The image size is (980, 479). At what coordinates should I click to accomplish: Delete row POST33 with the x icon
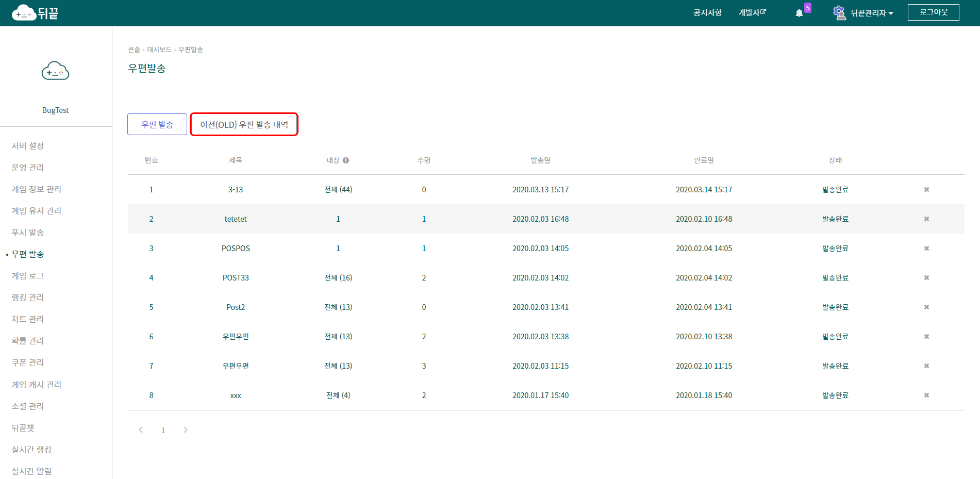(x=926, y=278)
